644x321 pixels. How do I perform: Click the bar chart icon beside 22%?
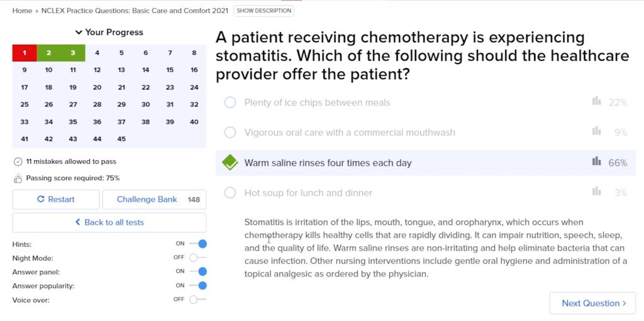pyautogui.click(x=596, y=102)
